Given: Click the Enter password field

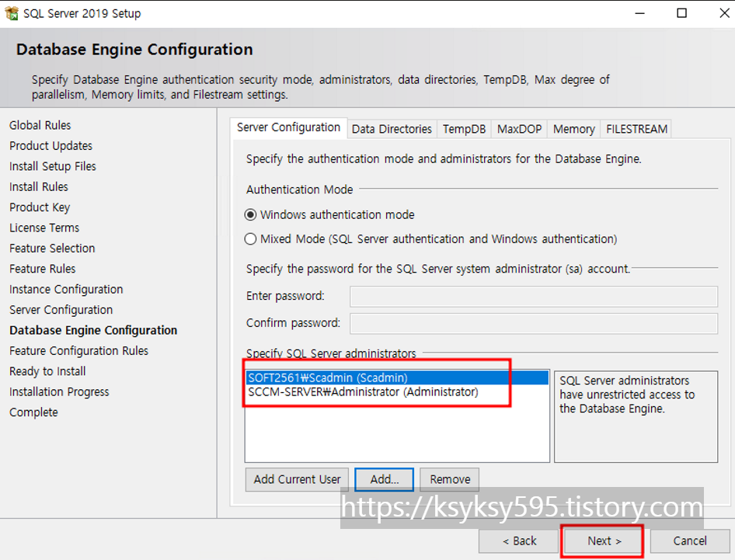Looking at the screenshot, I should pos(534,296).
